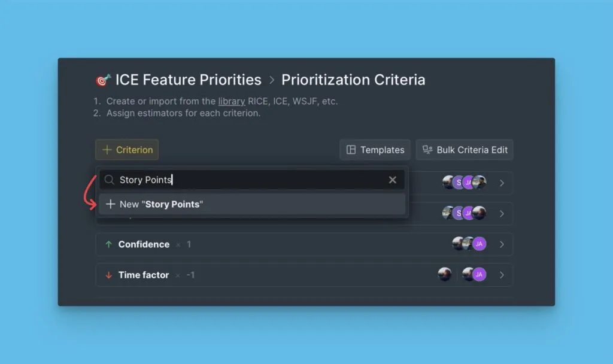Go to ICE Feature Priorities breadcrumb
Image resolution: width=613 pixels, height=364 pixels.
pos(188,80)
